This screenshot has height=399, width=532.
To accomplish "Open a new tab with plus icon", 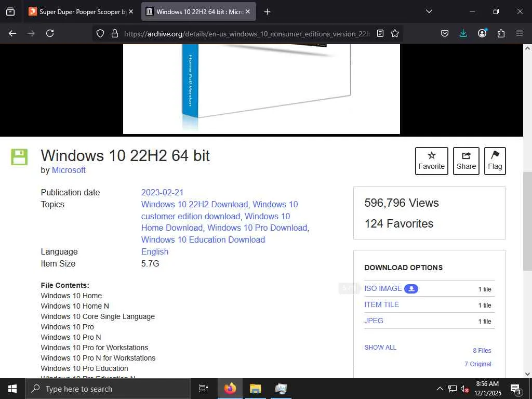I will pos(267,11).
